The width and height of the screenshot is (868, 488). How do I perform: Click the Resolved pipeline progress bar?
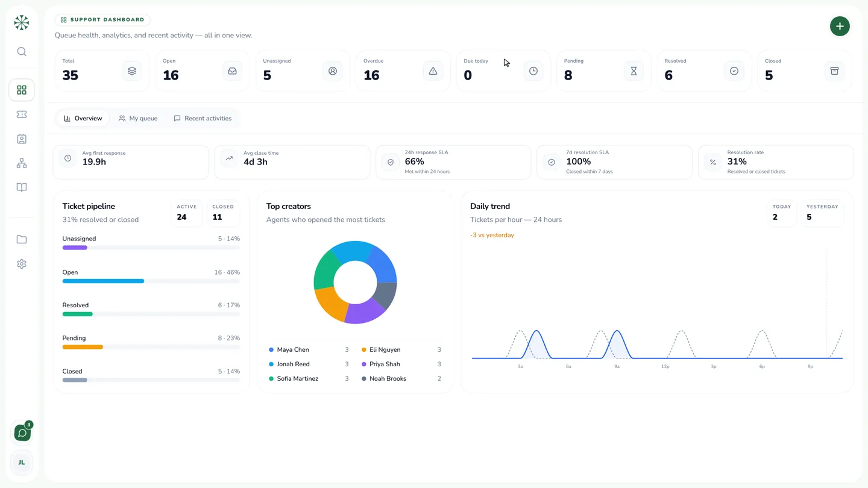(151, 314)
